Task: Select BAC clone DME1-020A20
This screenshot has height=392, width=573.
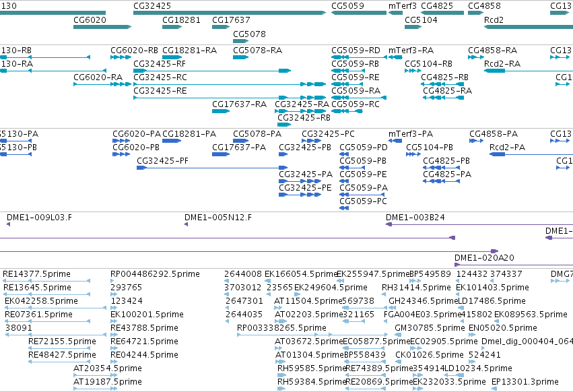Action: point(484,258)
